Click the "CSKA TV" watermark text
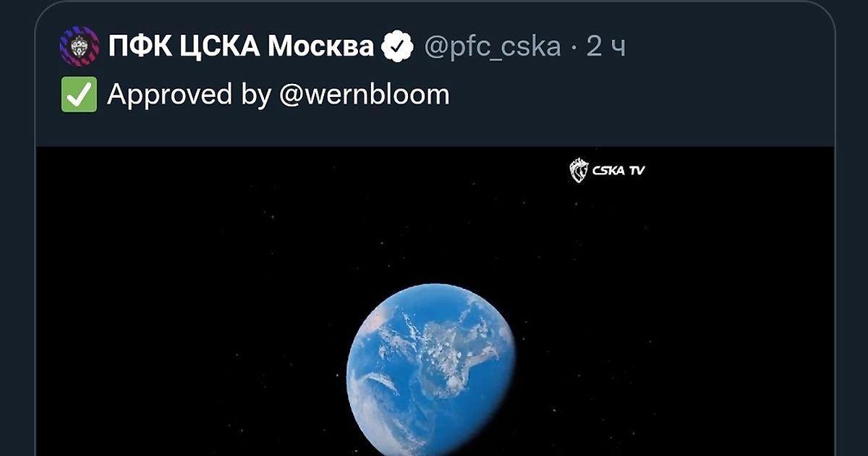868x456 pixels. (x=618, y=171)
